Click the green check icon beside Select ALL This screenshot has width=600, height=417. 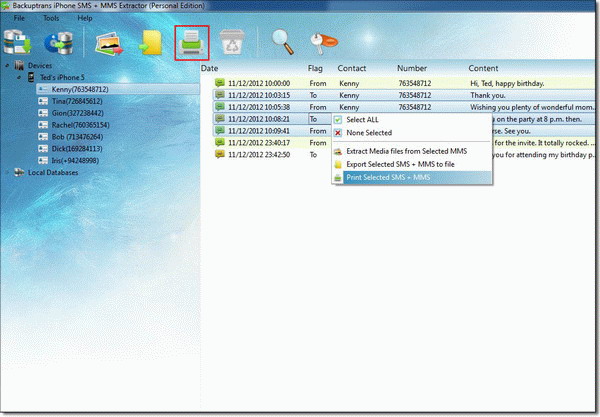[x=338, y=120]
